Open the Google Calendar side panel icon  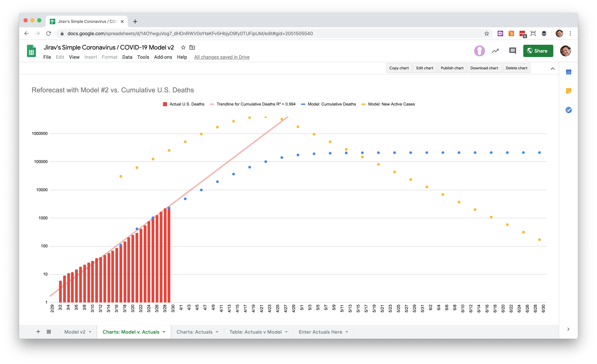pos(568,72)
